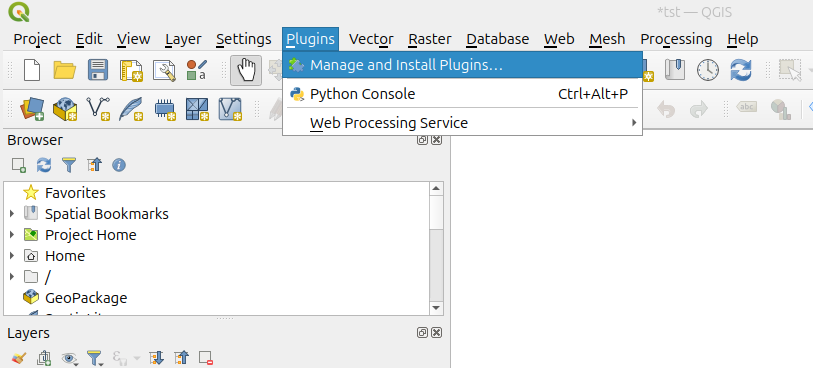Open the Settings menu
Viewport: 813px width, 368px height.
[x=244, y=39]
